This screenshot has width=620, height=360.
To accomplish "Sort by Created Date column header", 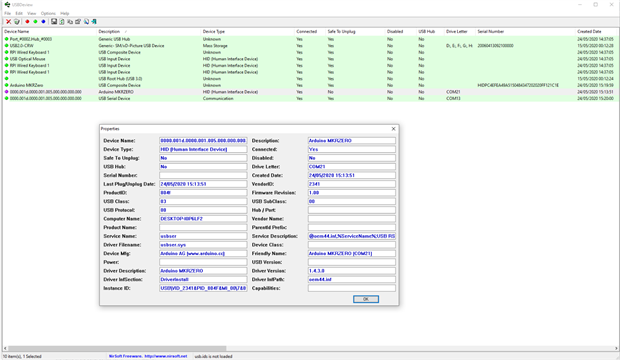I will pos(596,31).
